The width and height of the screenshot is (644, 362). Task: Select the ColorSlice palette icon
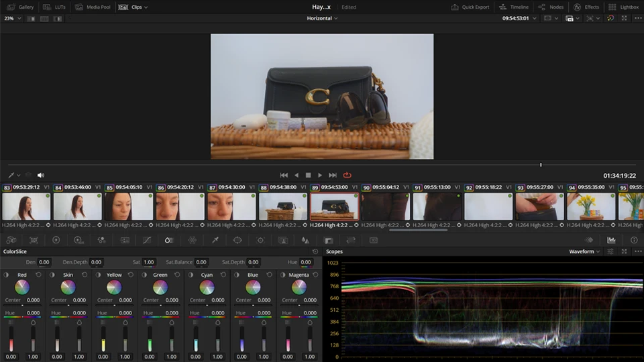point(169,240)
